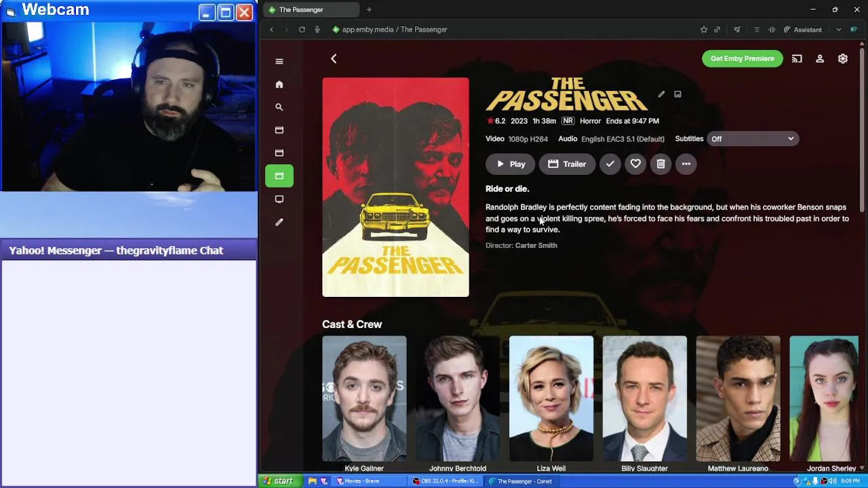This screenshot has height=488, width=868.
Task: Open search from the sidebar magnifier
Action: point(279,107)
